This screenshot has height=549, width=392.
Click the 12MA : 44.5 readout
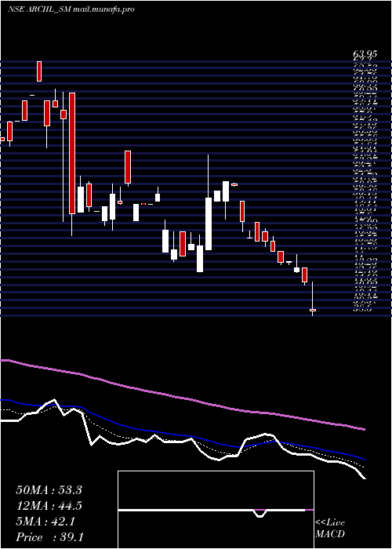pyautogui.click(x=49, y=506)
